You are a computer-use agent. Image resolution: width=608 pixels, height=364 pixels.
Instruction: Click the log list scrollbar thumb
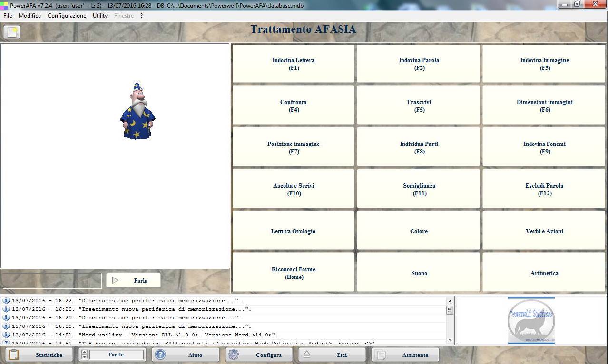tap(450, 310)
